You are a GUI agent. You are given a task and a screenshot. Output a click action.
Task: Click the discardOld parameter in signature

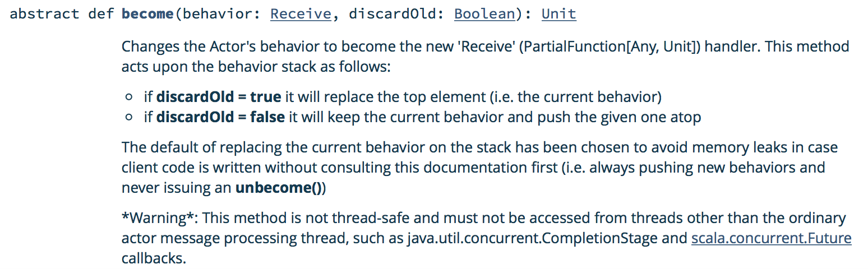[393, 14]
